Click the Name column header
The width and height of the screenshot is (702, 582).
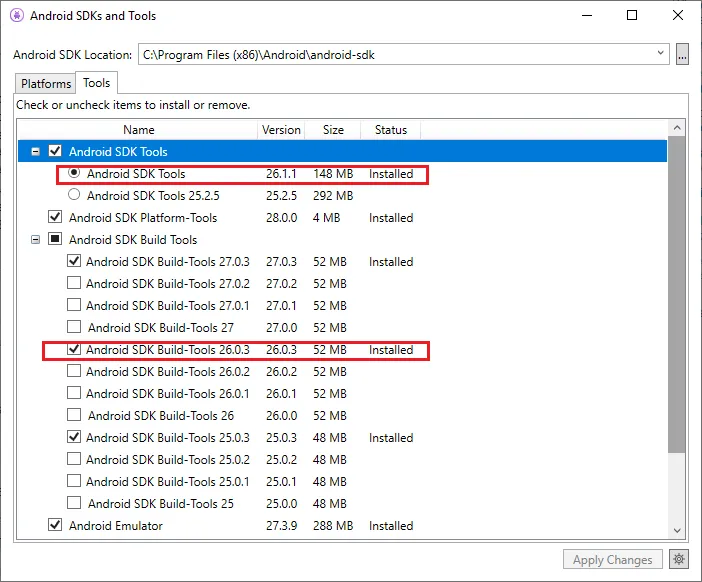tap(138, 130)
